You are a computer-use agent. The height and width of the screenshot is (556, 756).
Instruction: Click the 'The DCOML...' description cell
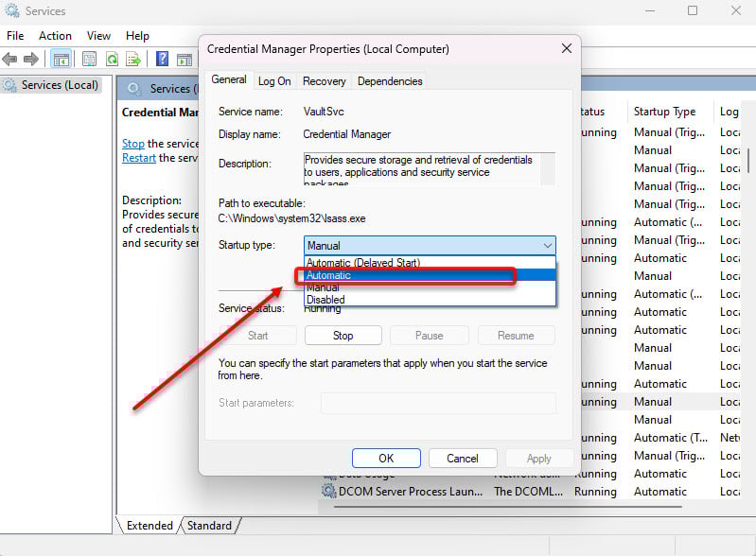click(528, 492)
